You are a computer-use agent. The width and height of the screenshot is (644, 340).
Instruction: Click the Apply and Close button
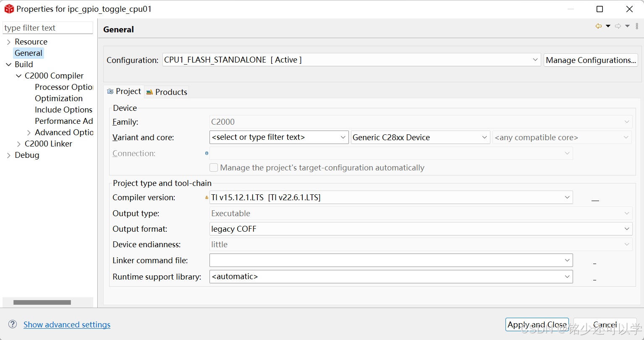coord(537,324)
